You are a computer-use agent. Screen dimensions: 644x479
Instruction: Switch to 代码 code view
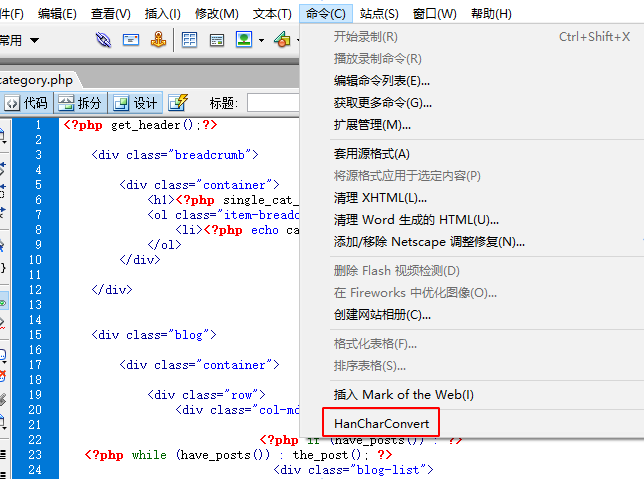coord(27,103)
